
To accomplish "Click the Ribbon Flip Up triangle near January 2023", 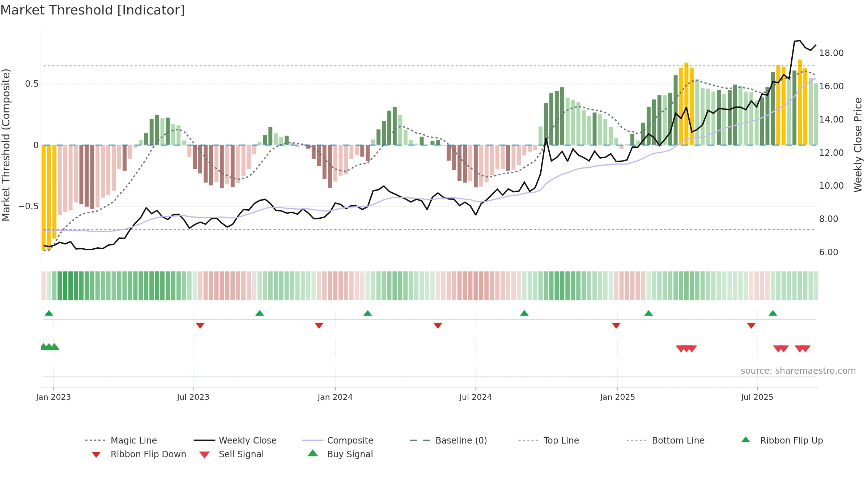I will (49, 313).
